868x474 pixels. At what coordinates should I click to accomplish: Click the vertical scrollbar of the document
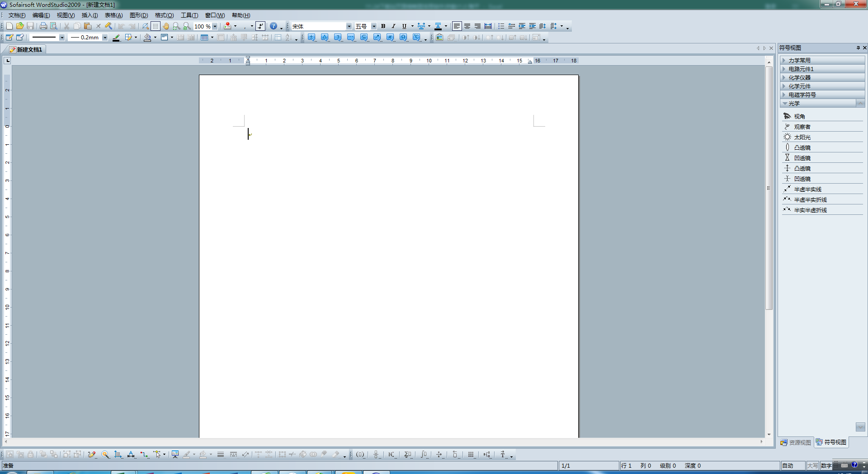[x=769, y=188]
